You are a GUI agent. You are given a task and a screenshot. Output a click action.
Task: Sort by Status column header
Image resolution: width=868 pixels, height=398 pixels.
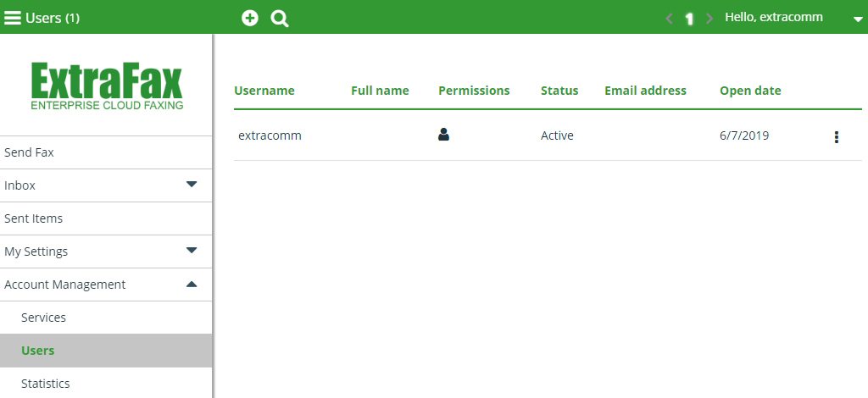tap(559, 91)
